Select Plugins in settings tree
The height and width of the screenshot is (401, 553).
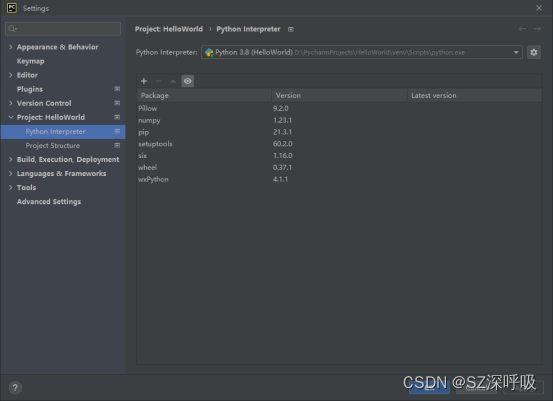click(x=30, y=89)
